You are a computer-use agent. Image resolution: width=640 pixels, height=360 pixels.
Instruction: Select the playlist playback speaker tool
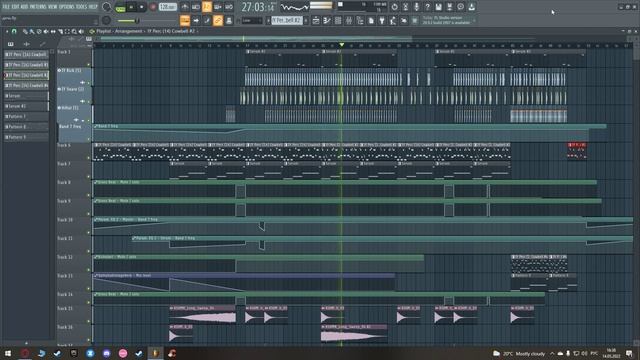tap(81, 31)
